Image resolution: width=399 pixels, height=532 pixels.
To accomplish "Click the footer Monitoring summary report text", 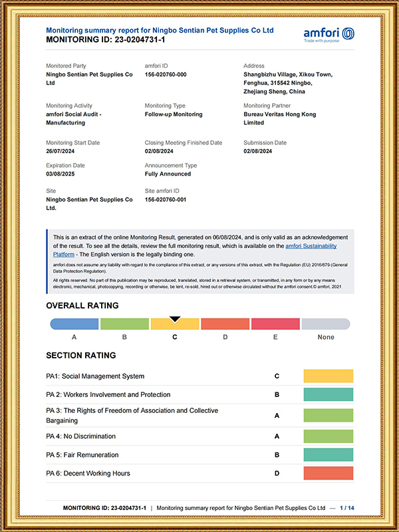I will pos(241,508).
